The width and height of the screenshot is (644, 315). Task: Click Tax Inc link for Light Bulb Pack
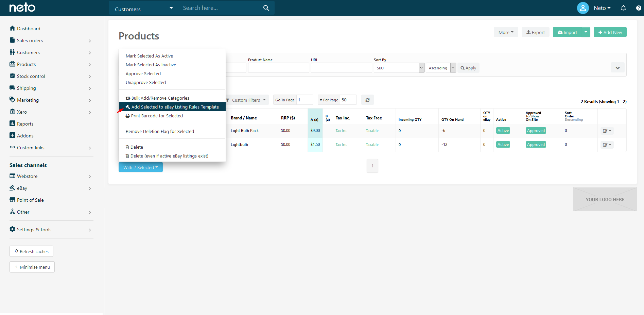(342, 131)
